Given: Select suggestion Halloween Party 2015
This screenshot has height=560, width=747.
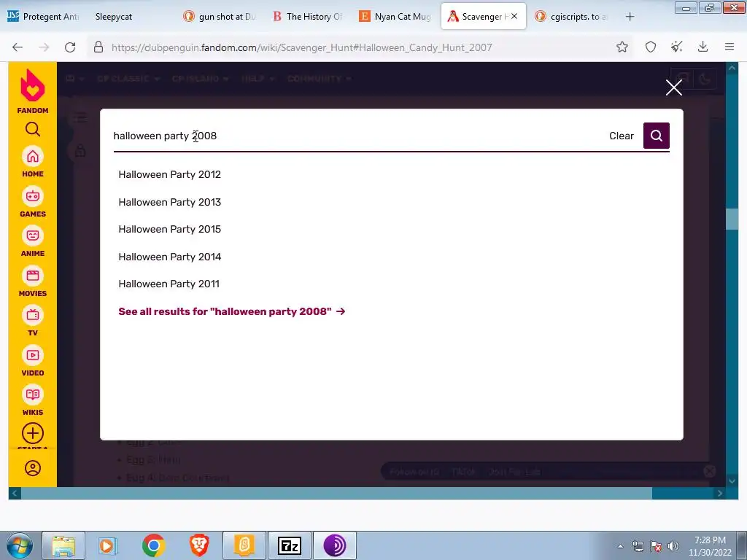Looking at the screenshot, I should [x=169, y=229].
